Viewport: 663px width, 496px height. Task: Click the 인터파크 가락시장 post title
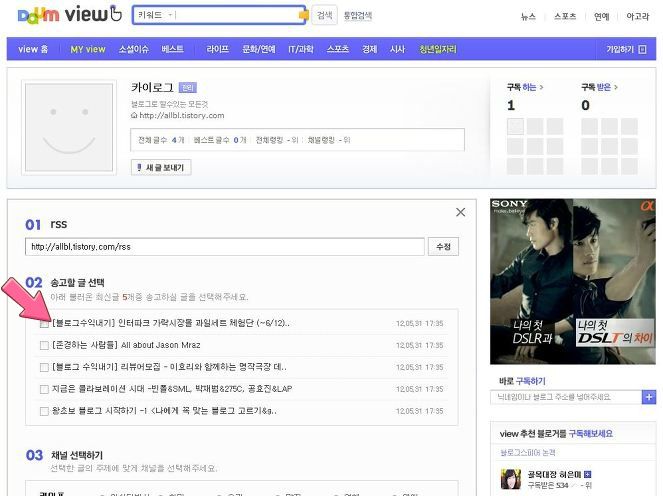(x=171, y=323)
